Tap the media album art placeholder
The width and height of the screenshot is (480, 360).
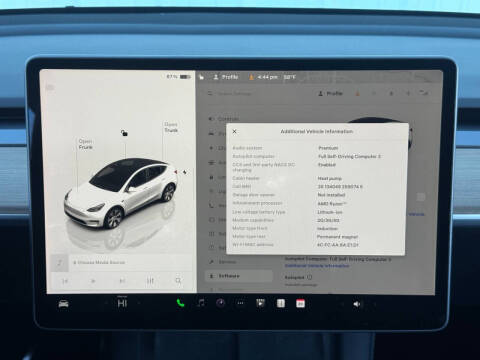click(60, 263)
